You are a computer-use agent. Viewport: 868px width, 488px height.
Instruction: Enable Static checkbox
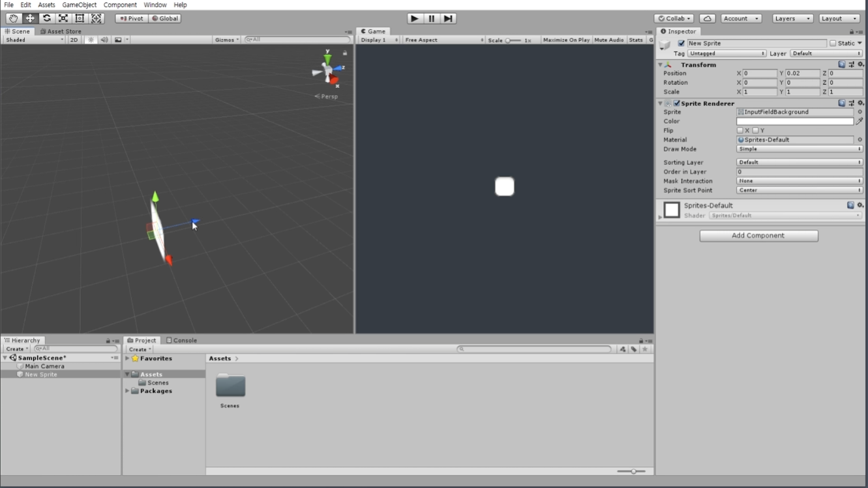pyautogui.click(x=833, y=43)
